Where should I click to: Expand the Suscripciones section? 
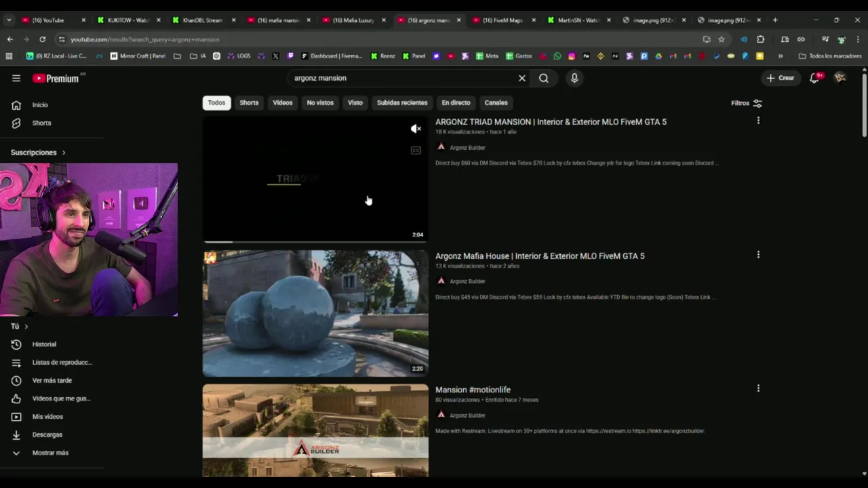pyautogui.click(x=38, y=152)
